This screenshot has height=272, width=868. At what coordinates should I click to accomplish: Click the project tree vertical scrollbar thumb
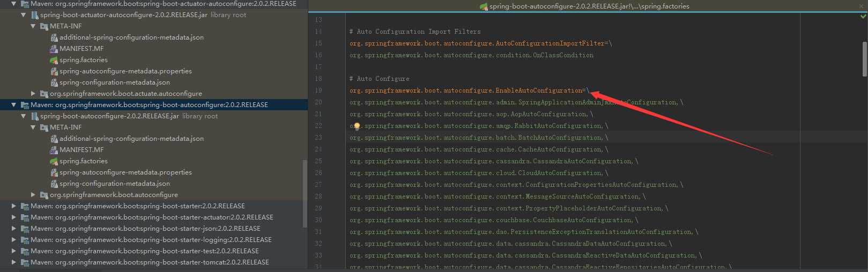(305, 193)
